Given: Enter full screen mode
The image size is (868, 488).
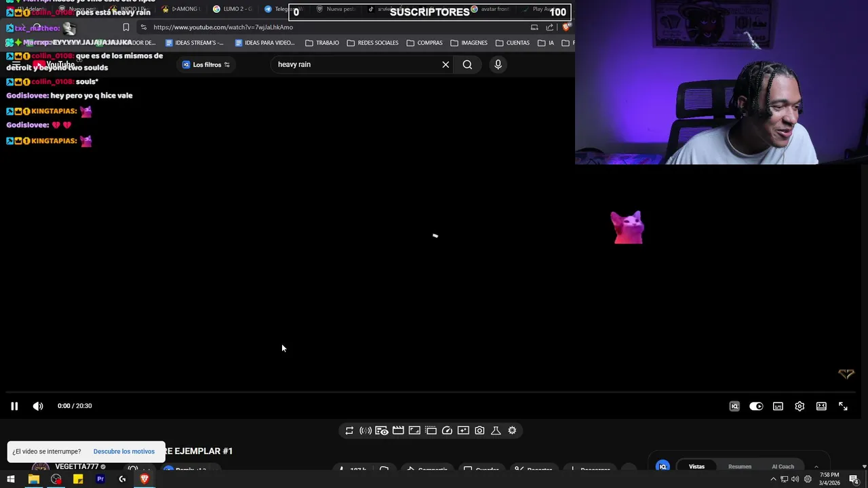Looking at the screenshot, I should coord(843,406).
